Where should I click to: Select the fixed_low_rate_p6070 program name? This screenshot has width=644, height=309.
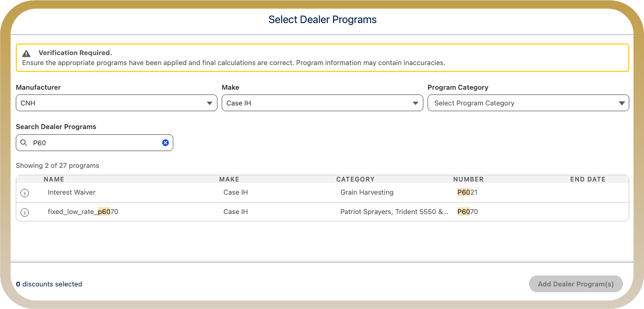[x=83, y=212]
